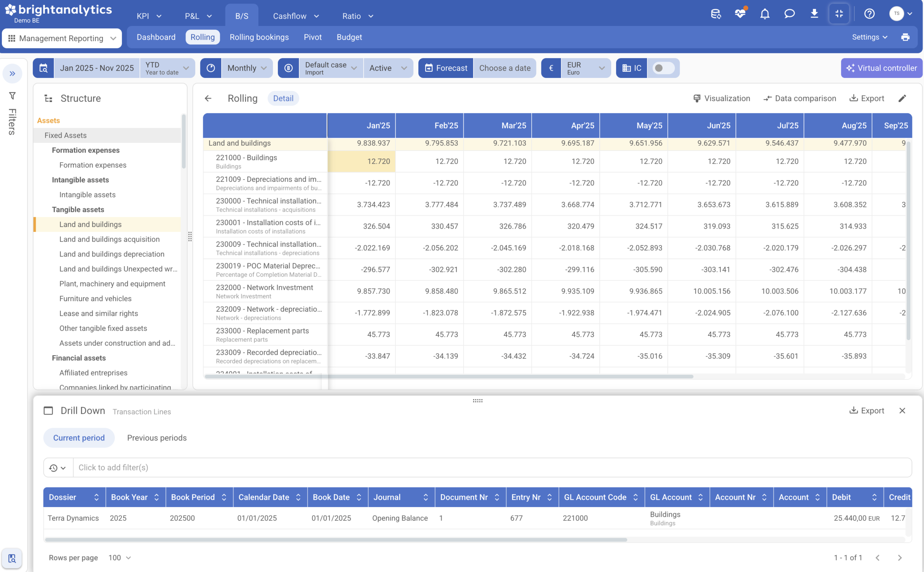Viewport: 924px width, 572px height.
Task: Expand the Filters sidebar with double chevron
Action: [x=13, y=73]
